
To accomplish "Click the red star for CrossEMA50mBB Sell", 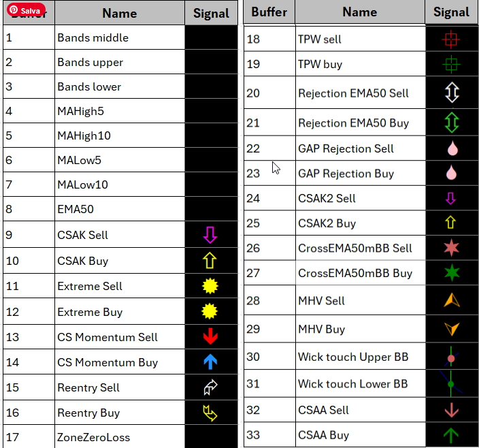I will 452,248.
